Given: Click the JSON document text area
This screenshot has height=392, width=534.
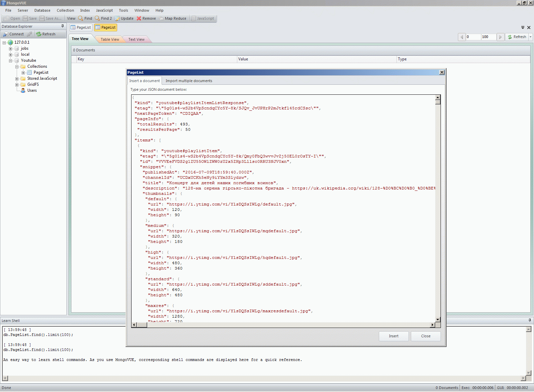Looking at the screenshot, I should click(283, 209).
